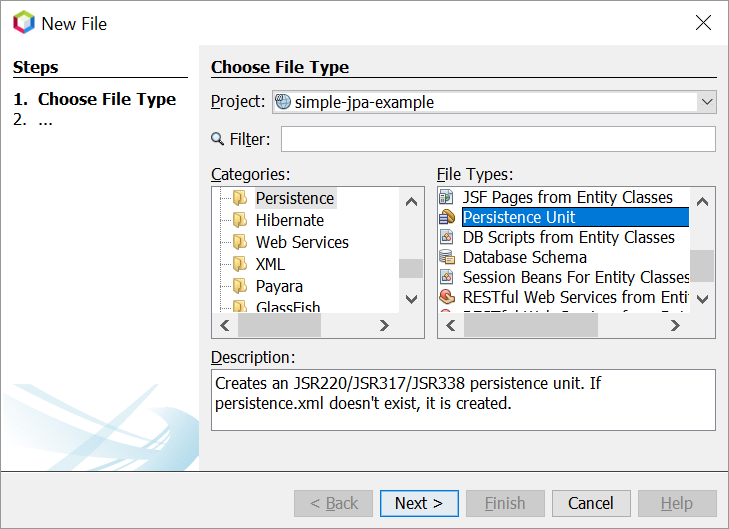Click the Persistence Unit file type icon

[x=447, y=217]
